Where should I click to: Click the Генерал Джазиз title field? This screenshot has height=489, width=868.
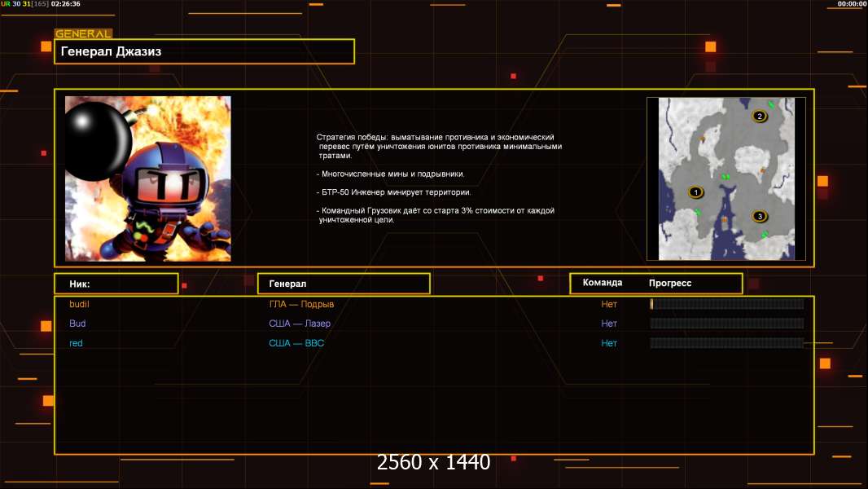click(204, 51)
